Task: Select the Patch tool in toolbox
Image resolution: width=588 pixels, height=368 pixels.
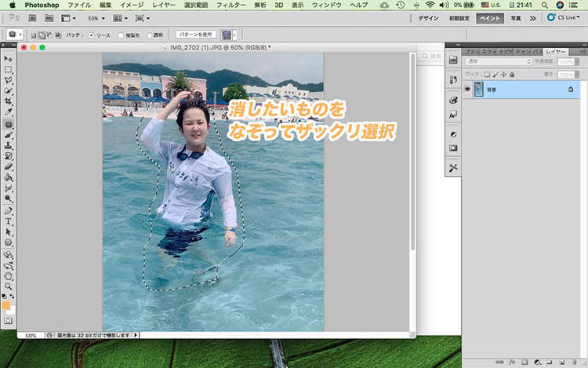Action: click(9, 125)
